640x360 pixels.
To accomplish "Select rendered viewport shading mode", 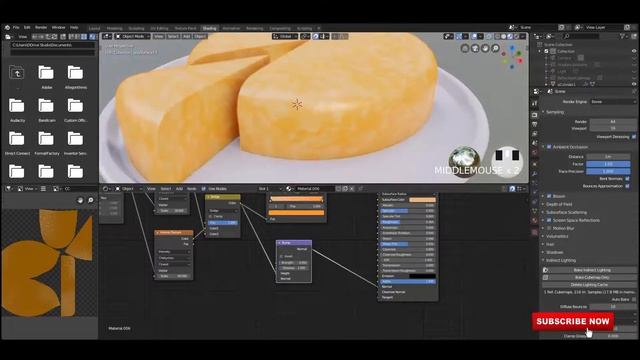I will (516, 36).
